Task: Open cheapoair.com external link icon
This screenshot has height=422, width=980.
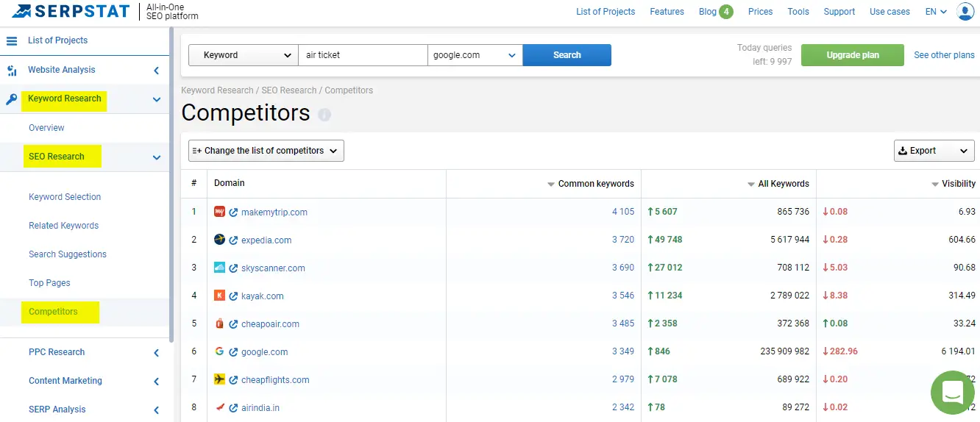Action: tap(233, 324)
